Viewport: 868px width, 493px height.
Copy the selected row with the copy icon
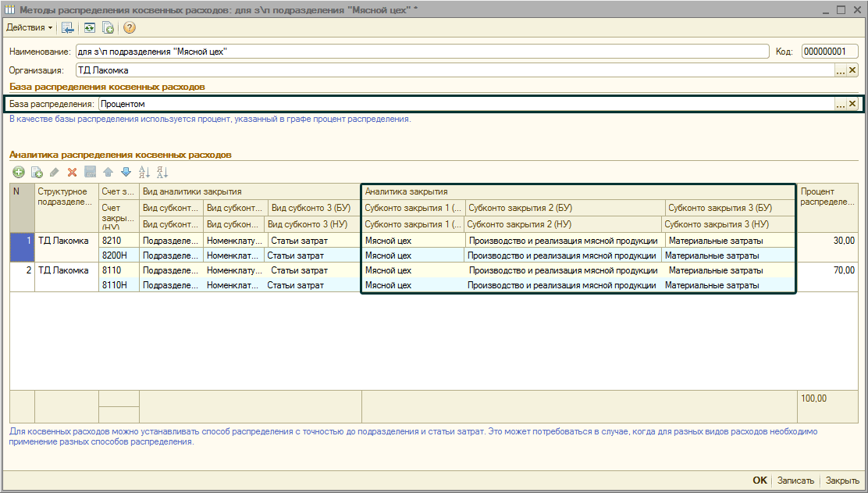(36, 172)
